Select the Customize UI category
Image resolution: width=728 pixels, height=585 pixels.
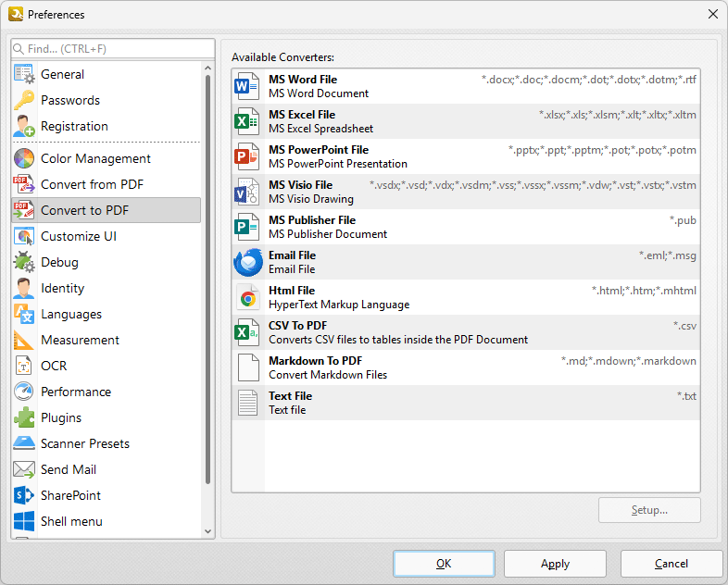tap(107, 236)
